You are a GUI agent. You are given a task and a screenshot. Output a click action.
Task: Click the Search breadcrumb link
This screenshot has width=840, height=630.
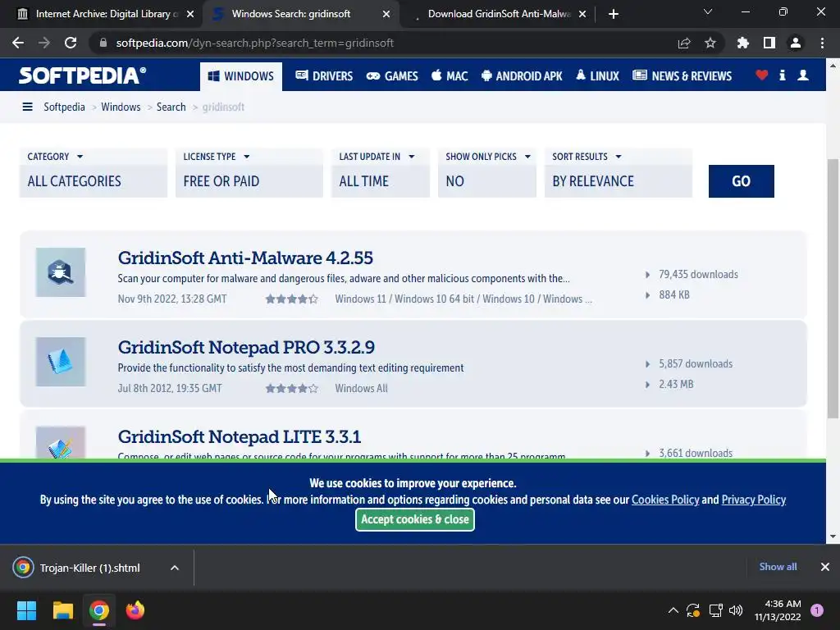click(171, 107)
